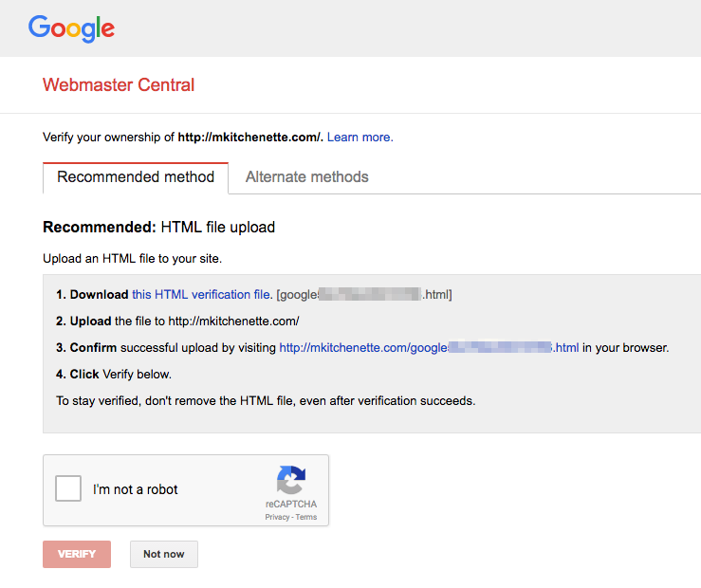
Task: Open the reCAPTCHA Terms link
Action: [306, 517]
